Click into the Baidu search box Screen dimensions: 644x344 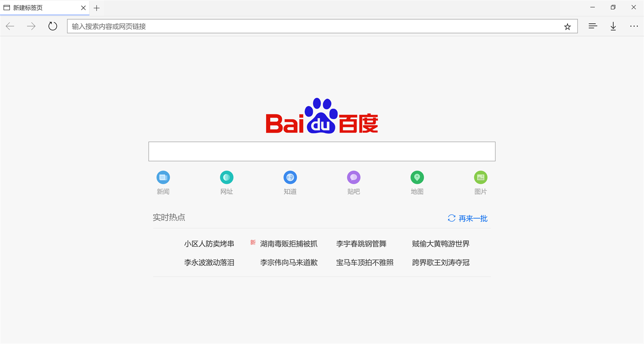coord(322,151)
